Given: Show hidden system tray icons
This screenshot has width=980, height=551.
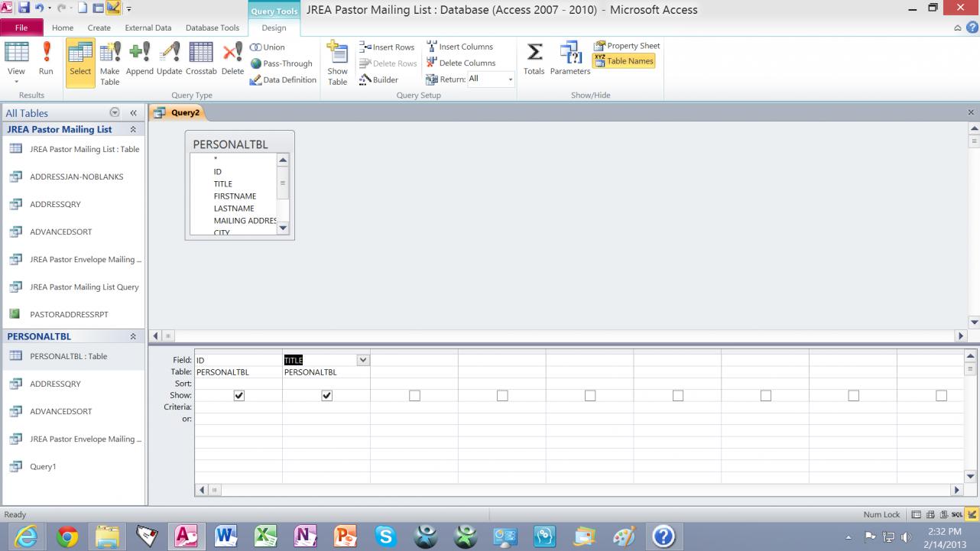Looking at the screenshot, I should tap(849, 536).
